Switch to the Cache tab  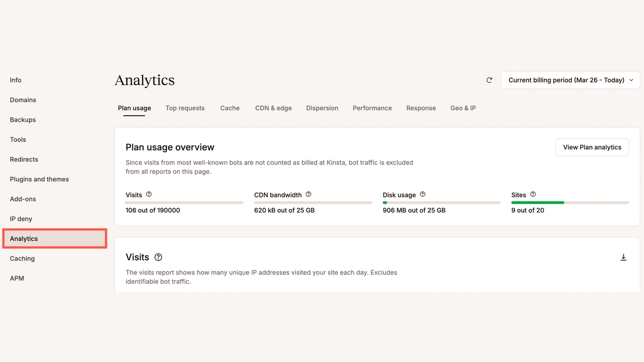230,108
